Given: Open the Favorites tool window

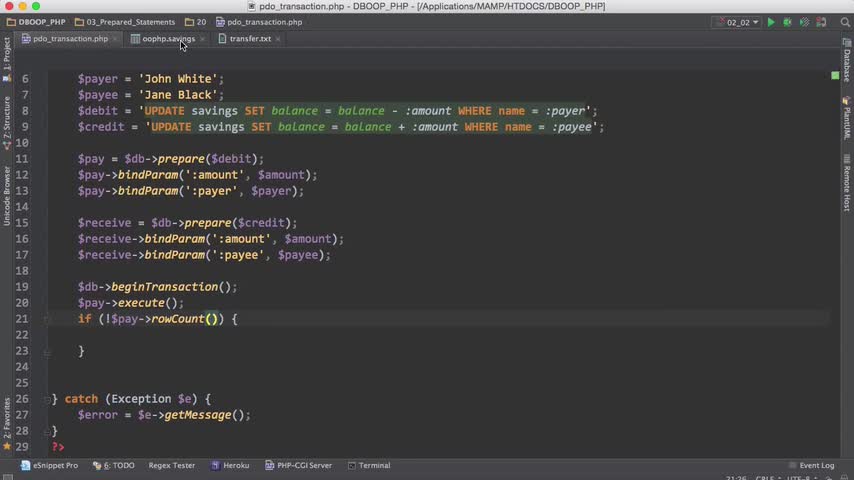Looking at the screenshot, I should coord(7,423).
